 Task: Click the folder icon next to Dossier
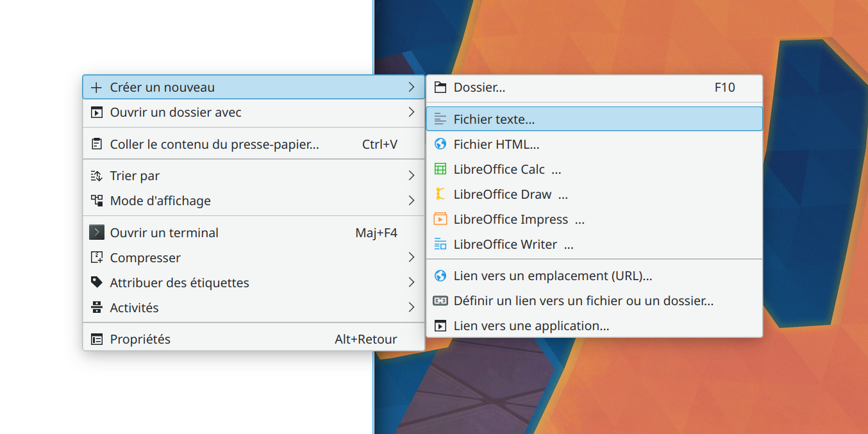[440, 87]
